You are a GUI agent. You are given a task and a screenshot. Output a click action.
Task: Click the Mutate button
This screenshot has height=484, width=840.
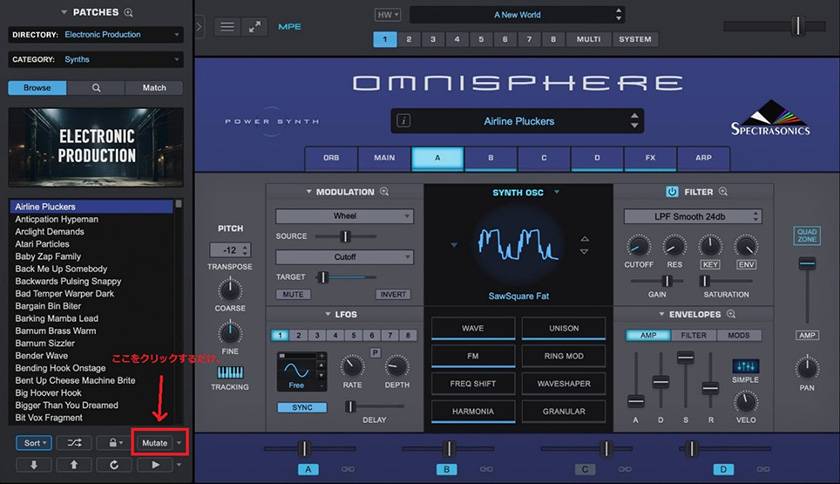click(154, 443)
